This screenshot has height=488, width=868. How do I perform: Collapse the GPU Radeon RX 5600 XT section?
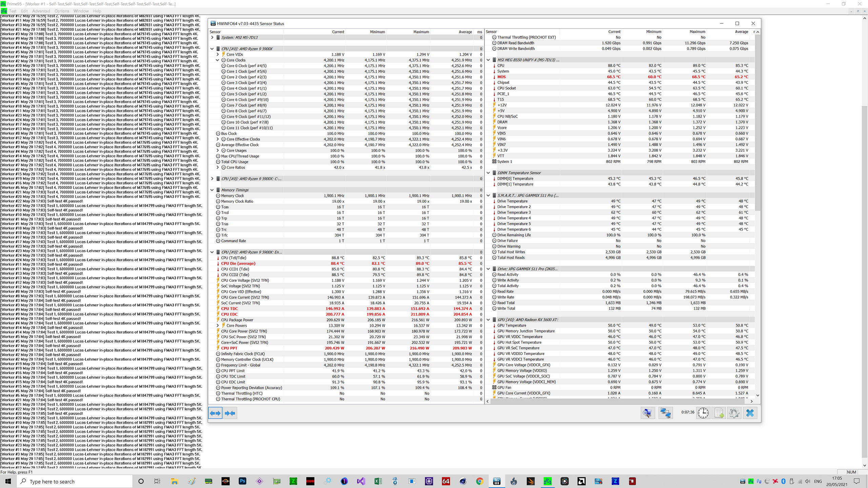click(x=488, y=320)
